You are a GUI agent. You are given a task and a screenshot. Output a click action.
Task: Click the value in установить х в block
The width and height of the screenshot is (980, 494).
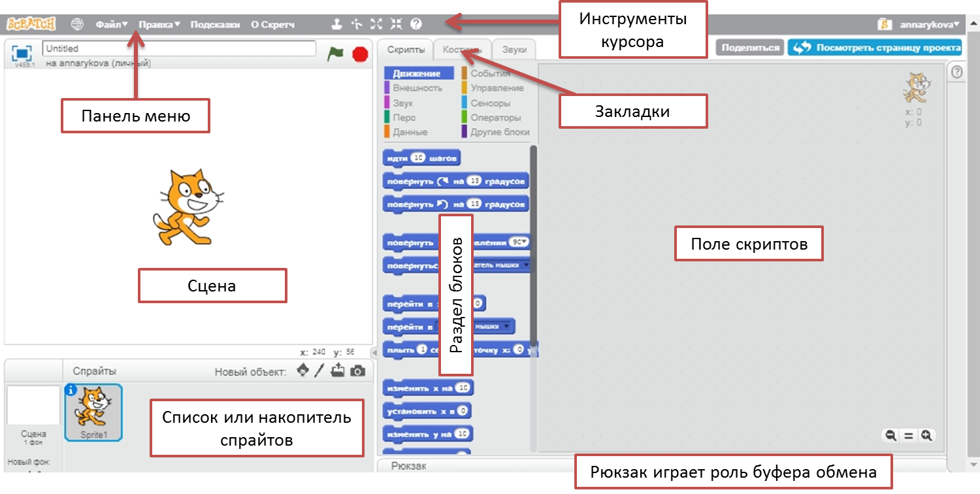pyautogui.click(x=463, y=411)
